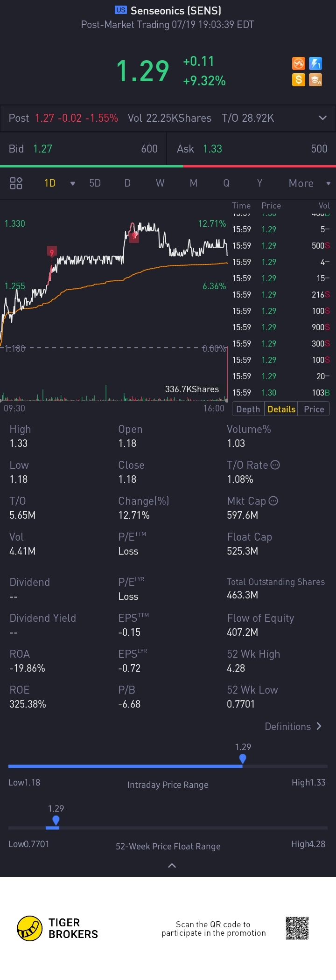Select the Details panel option
Image resolution: width=336 pixels, height=980 pixels.
[x=281, y=409]
